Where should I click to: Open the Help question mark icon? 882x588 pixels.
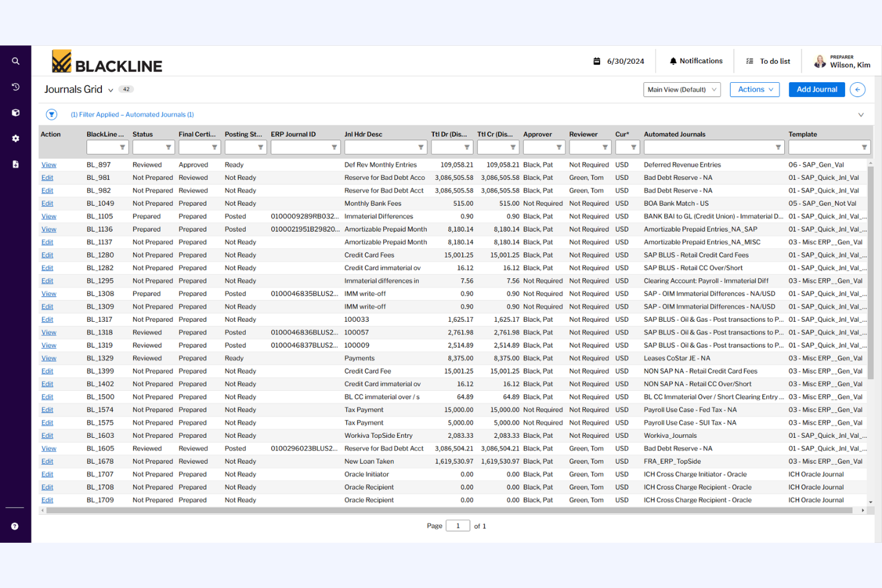pos(15,526)
